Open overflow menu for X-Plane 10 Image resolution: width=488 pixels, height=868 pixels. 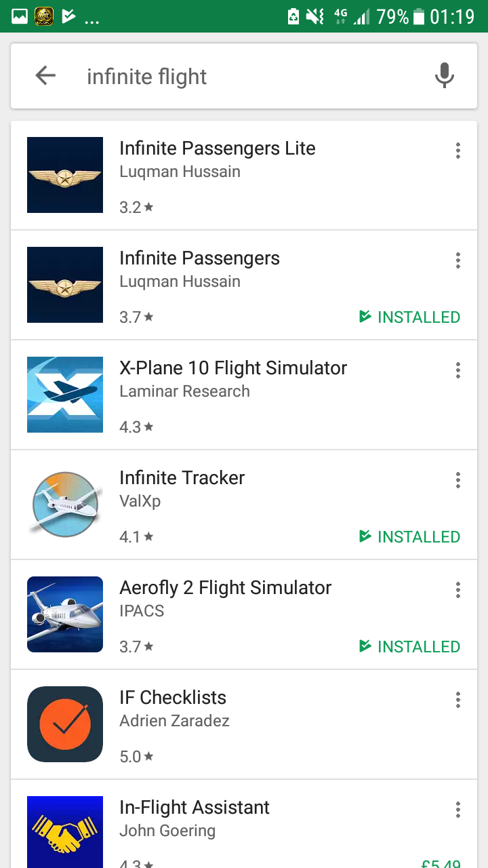pos(458,370)
